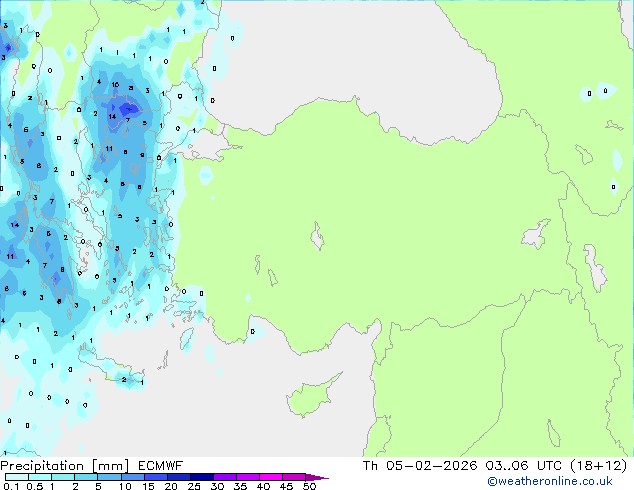Screen dimensions: 634x490
Task: Select the '03..06 UTC' time range
Action: (524, 465)
